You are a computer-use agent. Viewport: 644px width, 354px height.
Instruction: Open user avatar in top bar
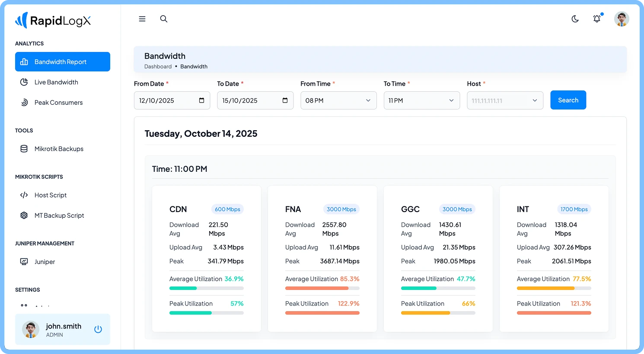click(621, 19)
